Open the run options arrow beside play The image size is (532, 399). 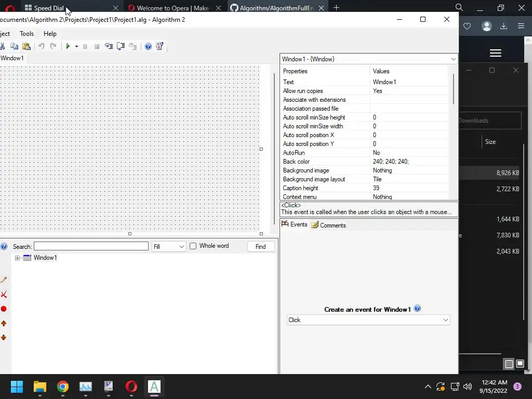tap(76, 46)
